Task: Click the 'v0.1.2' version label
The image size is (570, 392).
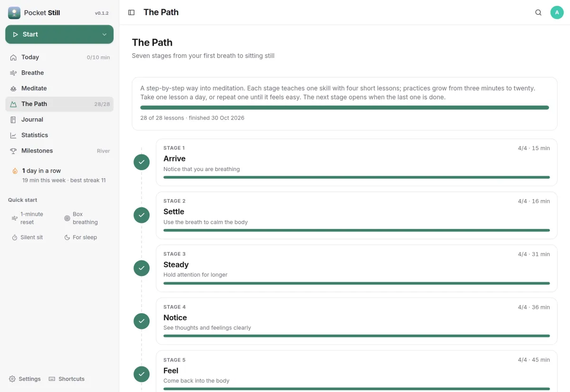Action: click(102, 13)
